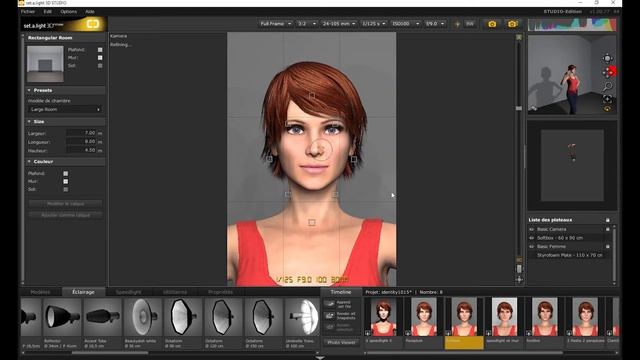Toggle lock for Basic Femme row
Viewport: 640px width, 360px height.
pyautogui.click(x=607, y=247)
